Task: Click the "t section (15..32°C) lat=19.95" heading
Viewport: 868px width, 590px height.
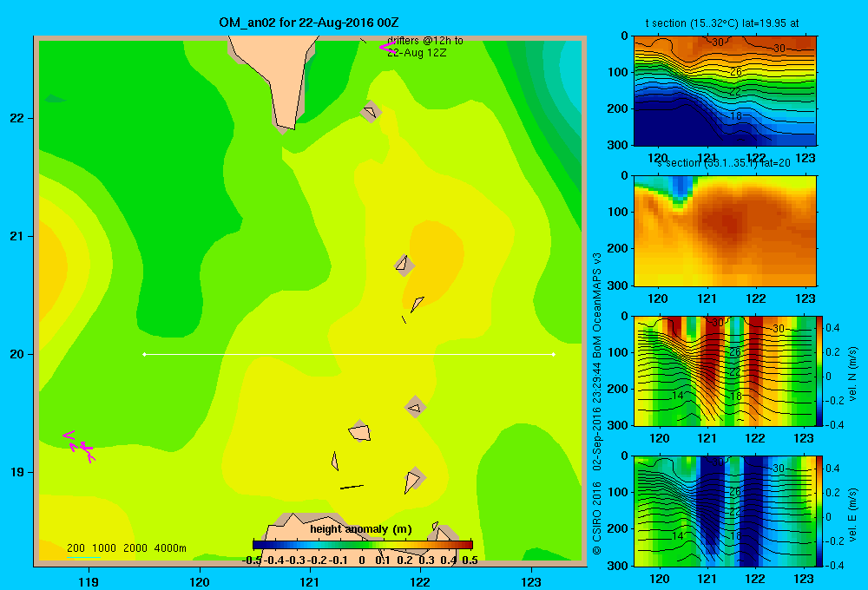Action: [x=721, y=23]
